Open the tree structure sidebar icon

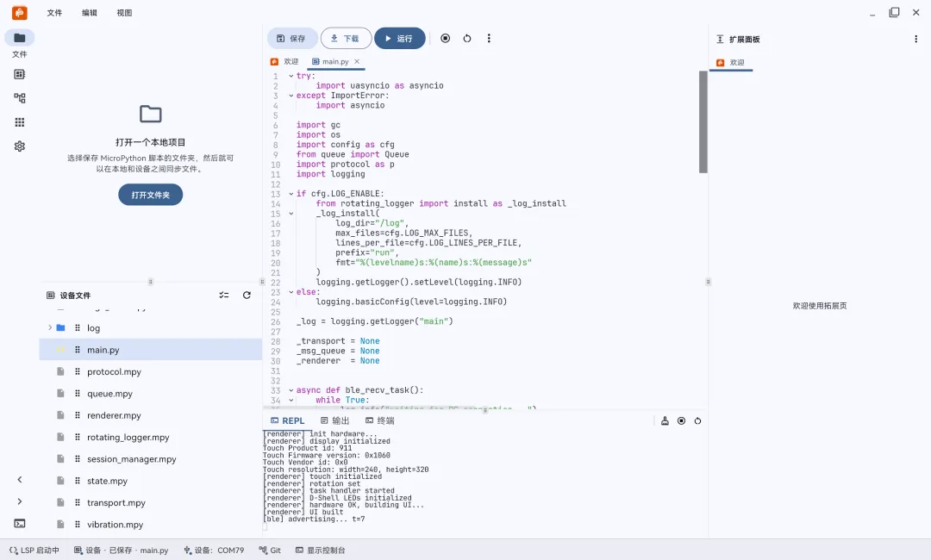(20, 98)
